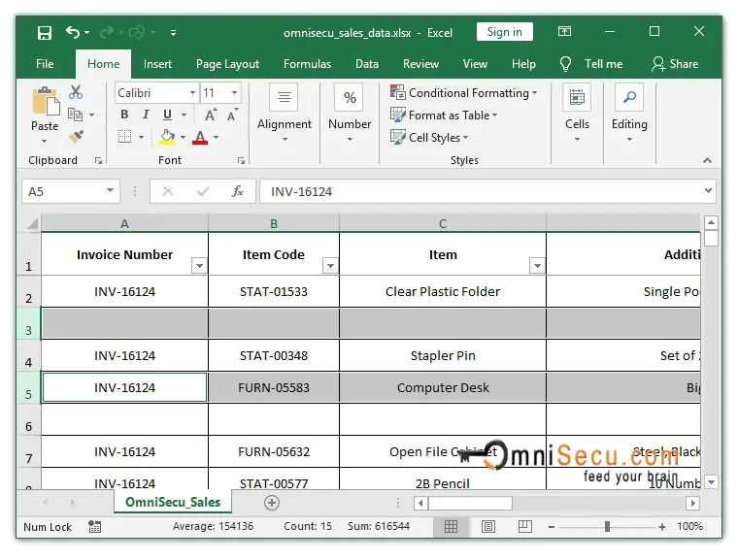
Task: Click Format as Table
Action: (444, 115)
